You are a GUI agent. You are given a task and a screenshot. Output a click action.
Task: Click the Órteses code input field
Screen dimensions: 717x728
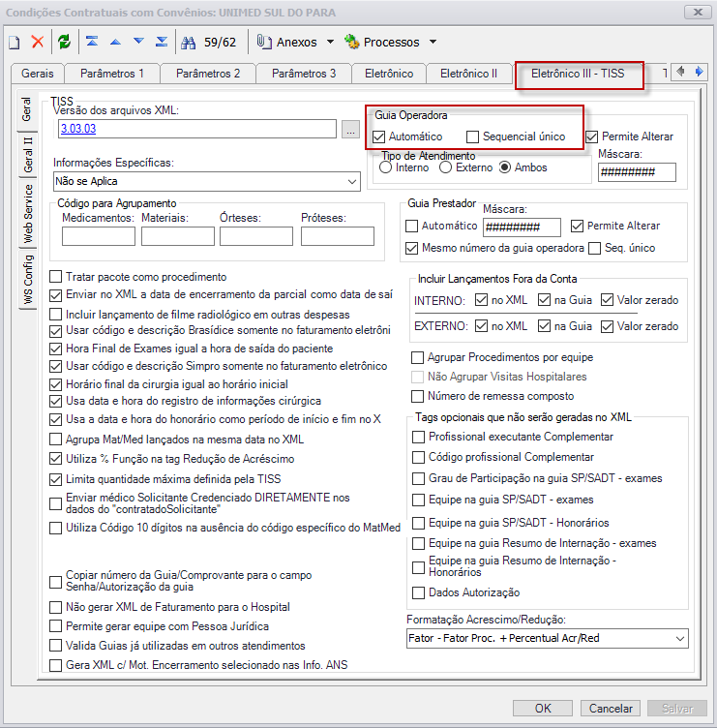pyautogui.click(x=256, y=236)
